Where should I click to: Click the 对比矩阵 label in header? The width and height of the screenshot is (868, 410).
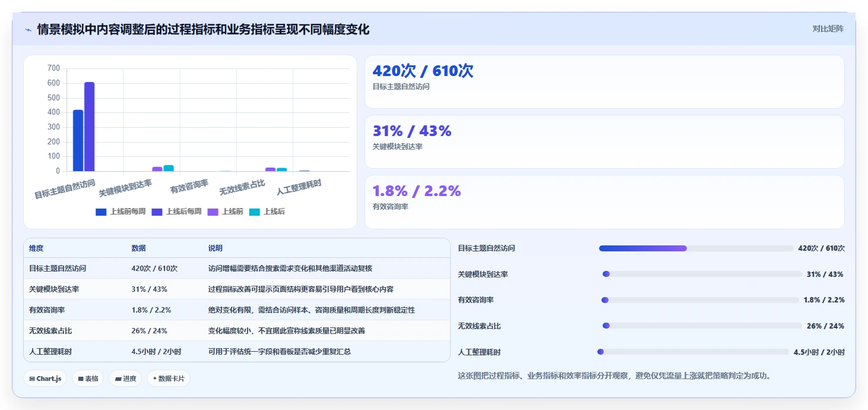(x=828, y=29)
